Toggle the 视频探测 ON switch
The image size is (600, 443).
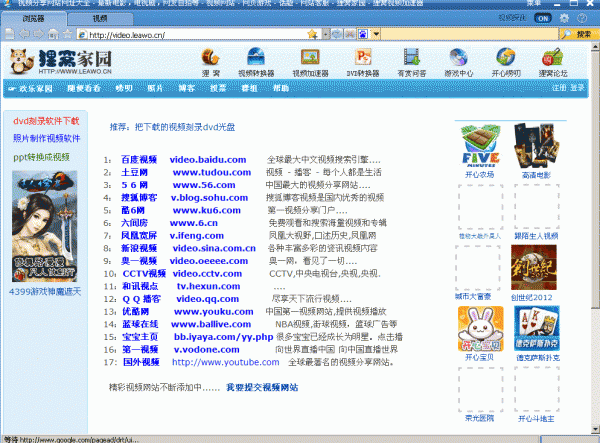pyautogui.click(x=543, y=18)
